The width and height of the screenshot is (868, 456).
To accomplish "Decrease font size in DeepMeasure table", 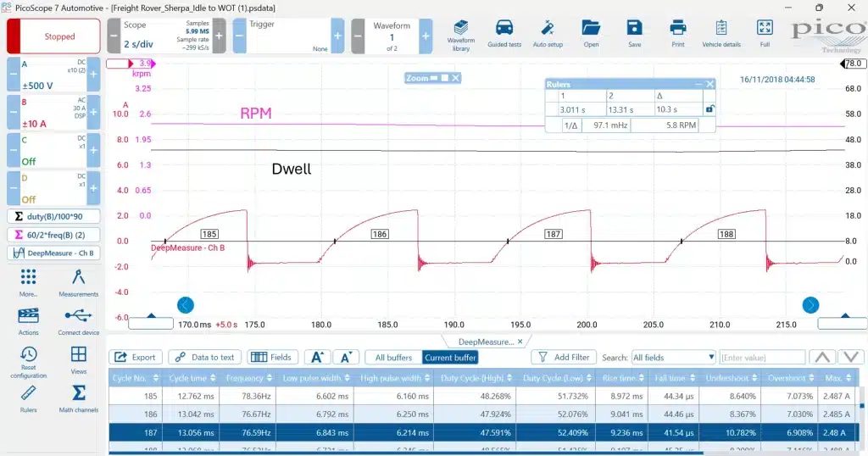I will (x=347, y=358).
